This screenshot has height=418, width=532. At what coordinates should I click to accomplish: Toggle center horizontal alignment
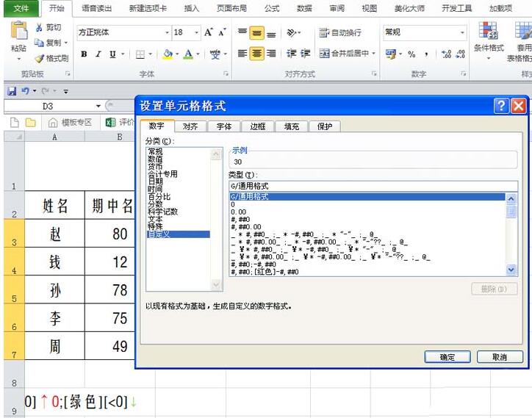257,54
